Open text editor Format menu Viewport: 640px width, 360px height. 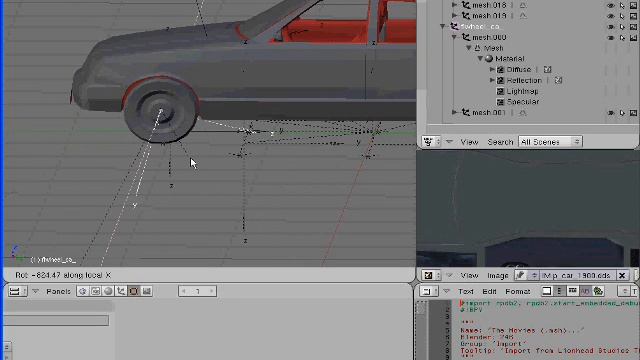(518, 291)
